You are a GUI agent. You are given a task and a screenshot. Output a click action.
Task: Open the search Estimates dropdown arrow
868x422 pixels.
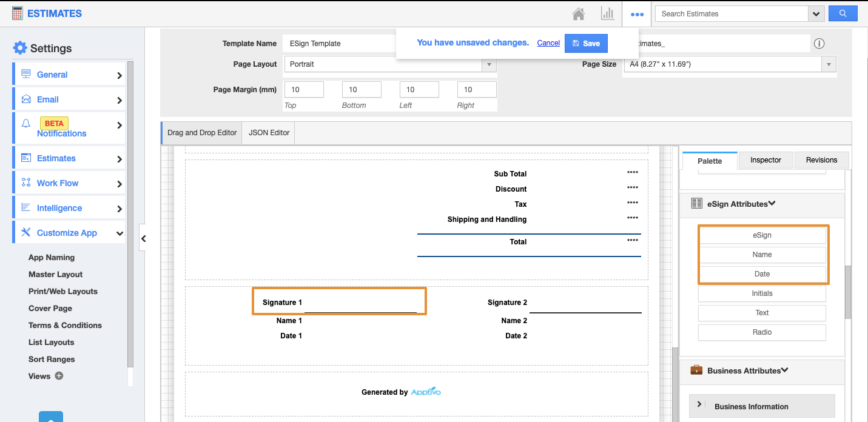coord(816,13)
